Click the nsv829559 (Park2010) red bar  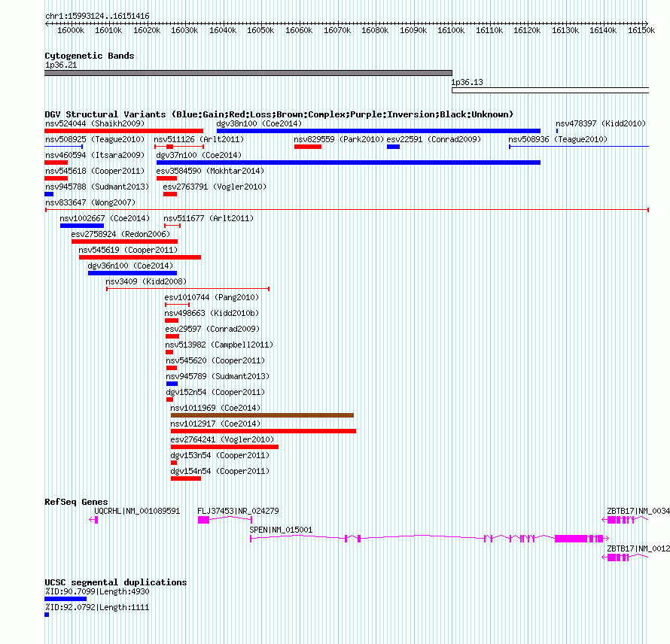(308, 147)
